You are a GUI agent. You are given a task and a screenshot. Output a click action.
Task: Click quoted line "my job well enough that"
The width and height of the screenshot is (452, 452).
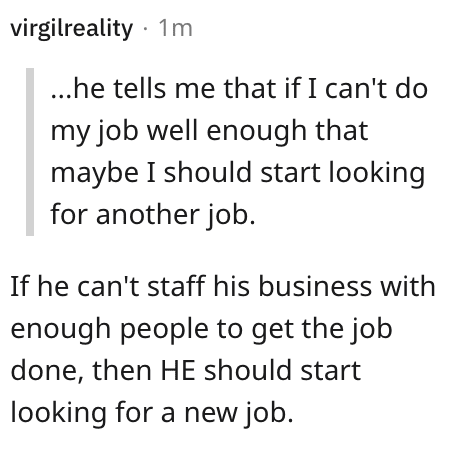[209, 132]
